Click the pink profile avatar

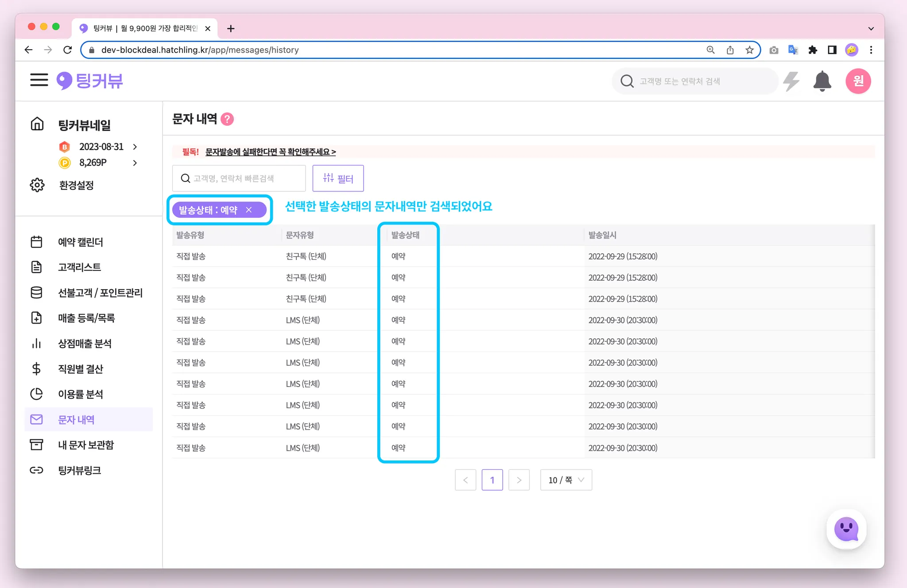tap(858, 81)
